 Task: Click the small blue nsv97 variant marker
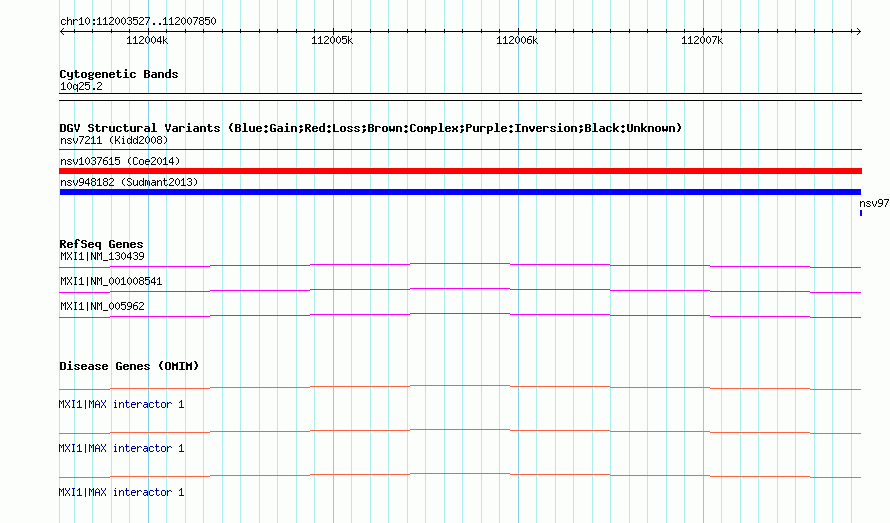coord(861,213)
